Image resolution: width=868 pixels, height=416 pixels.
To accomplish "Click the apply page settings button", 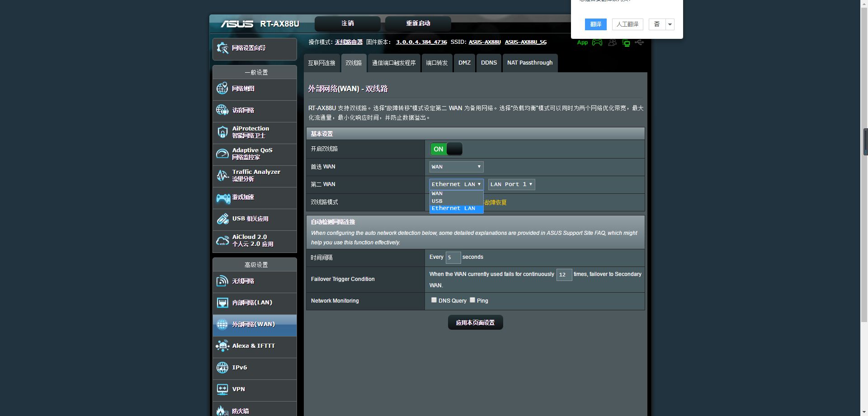I will pos(475,323).
